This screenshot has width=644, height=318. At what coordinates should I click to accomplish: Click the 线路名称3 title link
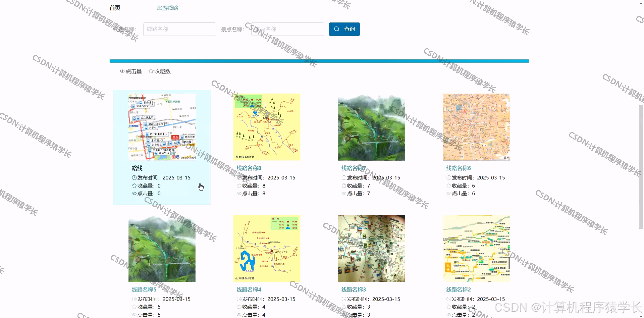(354, 289)
